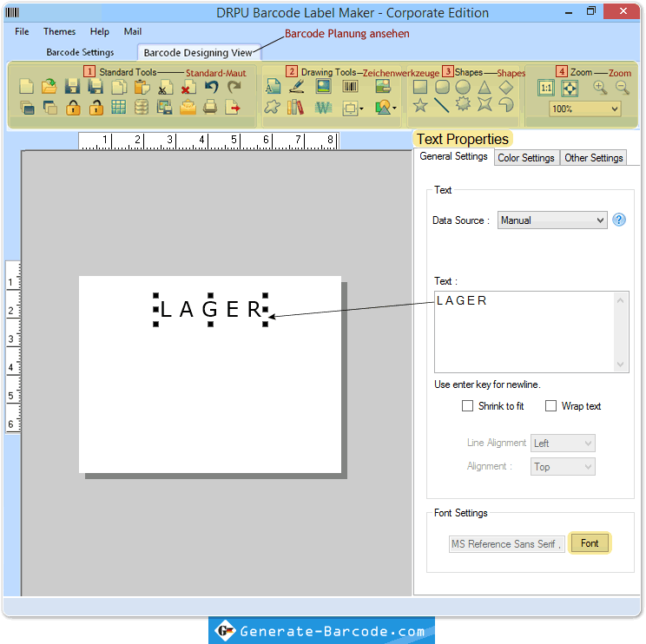This screenshot has height=644, width=646.
Task: Create a new label document
Action: 27,87
